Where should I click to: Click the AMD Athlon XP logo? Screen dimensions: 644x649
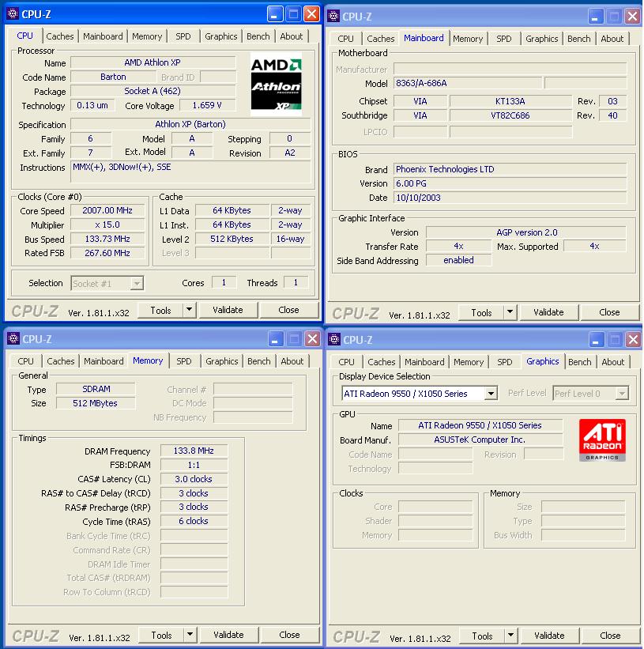pos(276,84)
